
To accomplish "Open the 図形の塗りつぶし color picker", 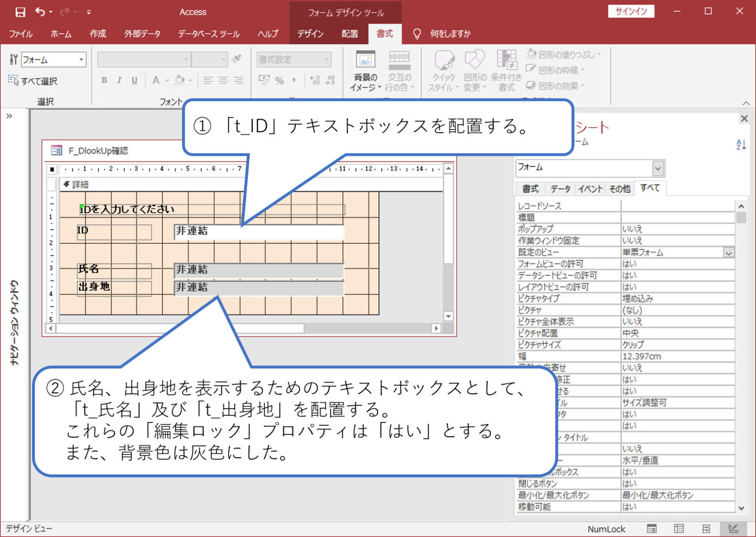I will click(x=562, y=54).
